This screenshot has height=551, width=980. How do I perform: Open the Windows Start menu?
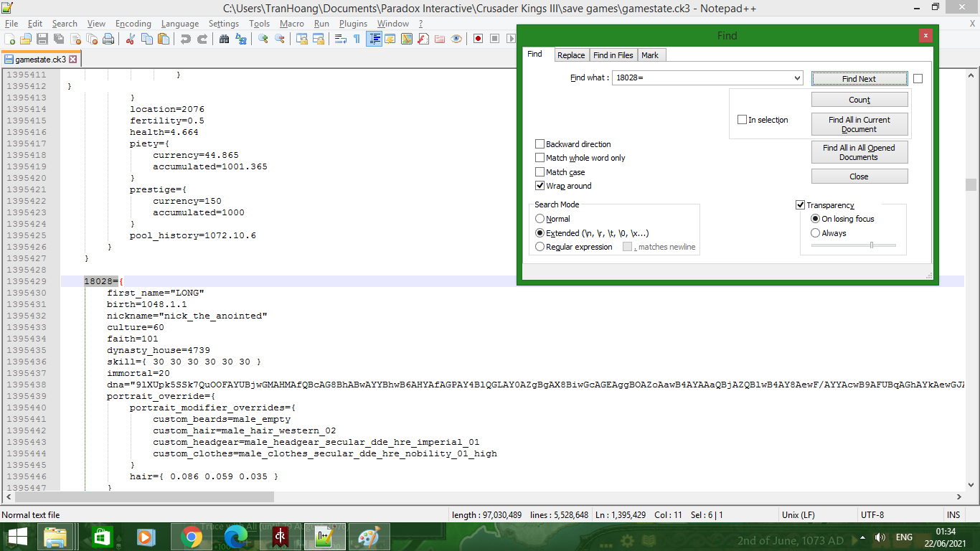click(17, 537)
